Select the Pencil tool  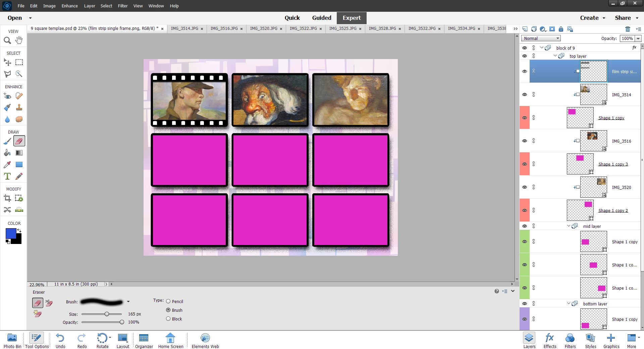[19, 176]
